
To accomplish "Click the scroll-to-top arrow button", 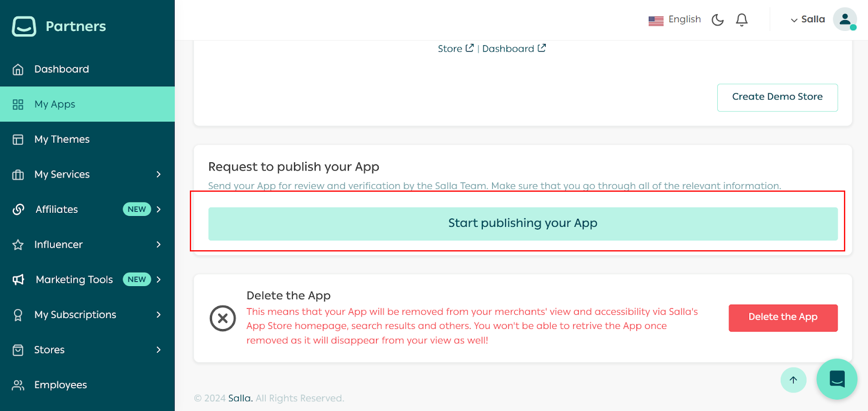I will tap(793, 380).
